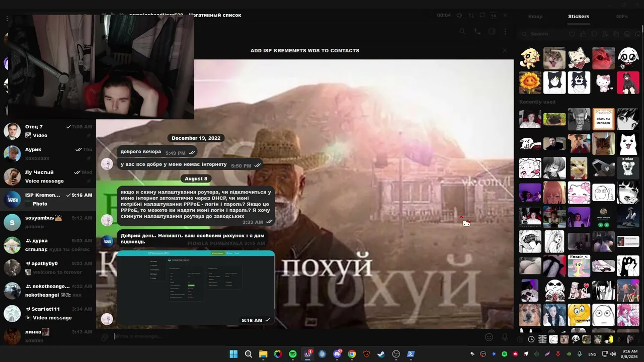Open the account cabinet photo in chat

[196, 288]
